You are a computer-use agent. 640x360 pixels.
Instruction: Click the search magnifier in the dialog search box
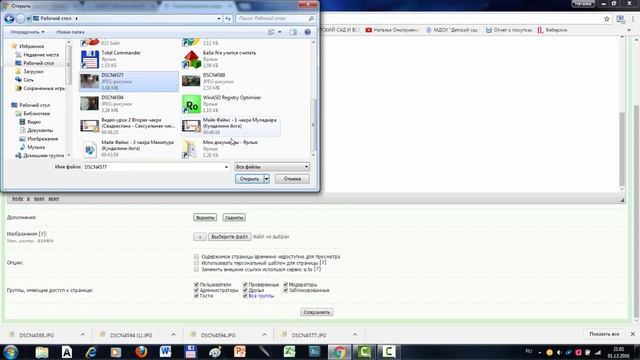pos(311,18)
